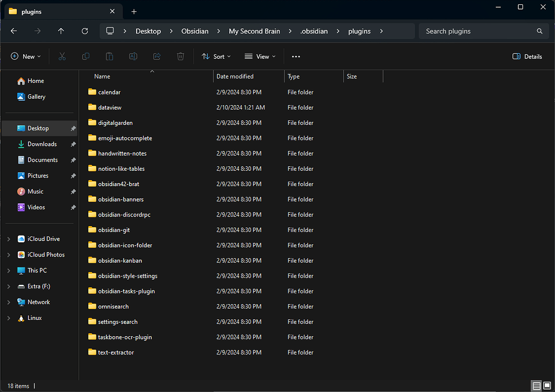Refresh the folder view
The image size is (555, 392).
[x=85, y=31]
